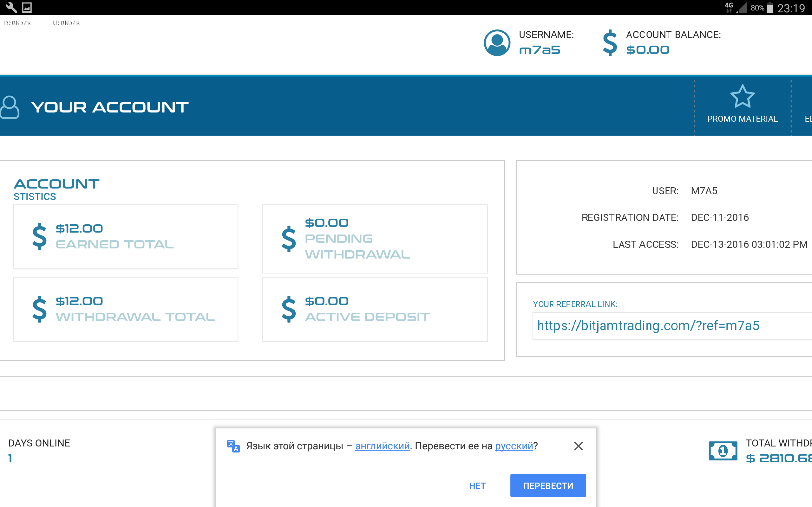Viewport: 812px width, 507px height.
Task: Close the translation popup with the X
Action: [x=579, y=446]
